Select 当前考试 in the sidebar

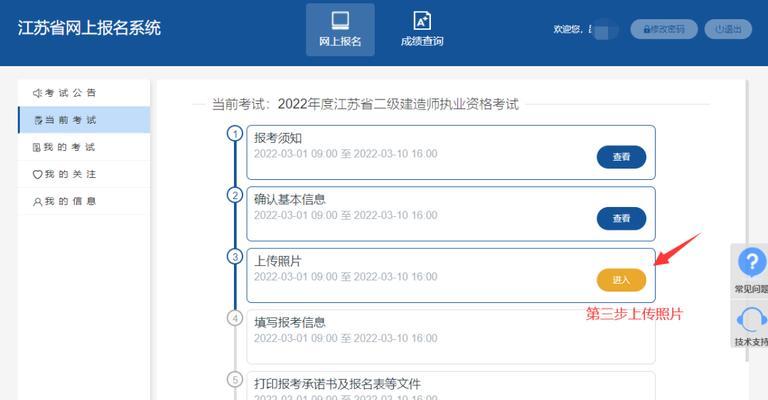tap(84, 120)
